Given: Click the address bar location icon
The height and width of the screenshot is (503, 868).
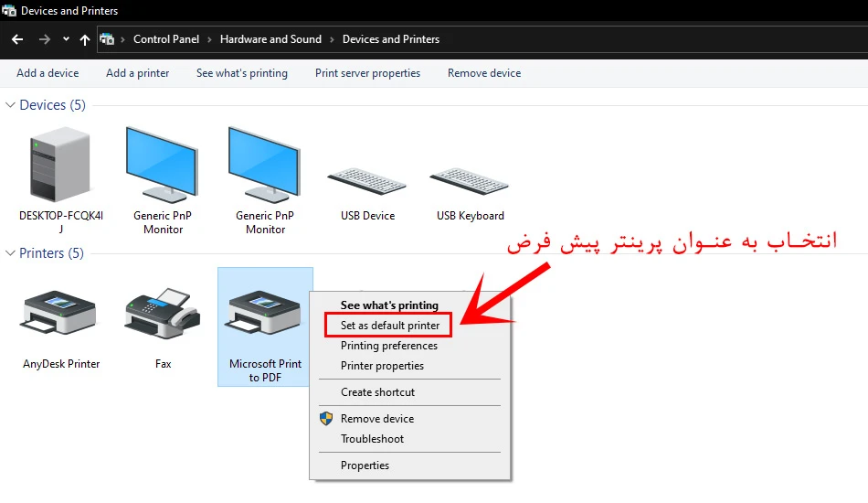Looking at the screenshot, I should coord(107,38).
